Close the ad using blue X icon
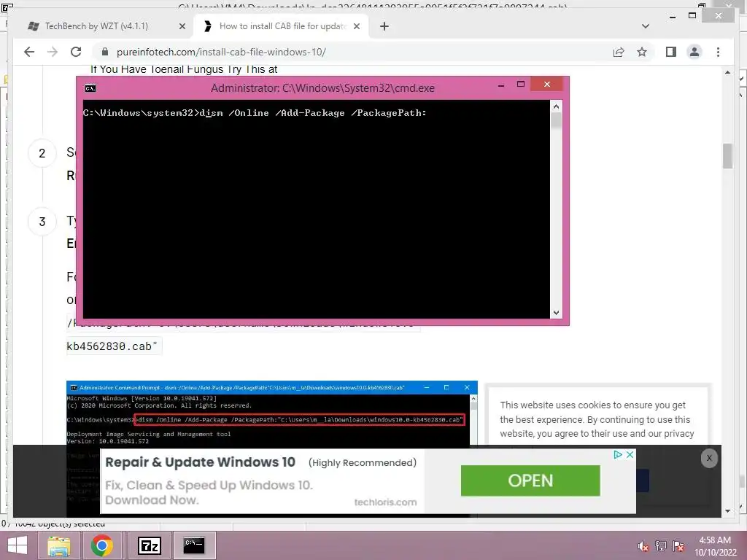This screenshot has width=747, height=560. point(630,454)
